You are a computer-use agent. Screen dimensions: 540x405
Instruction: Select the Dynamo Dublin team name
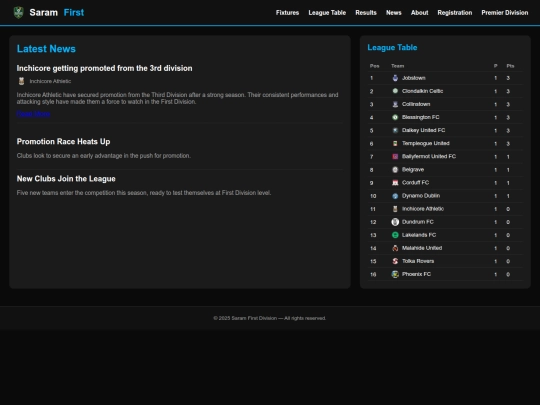(x=421, y=196)
